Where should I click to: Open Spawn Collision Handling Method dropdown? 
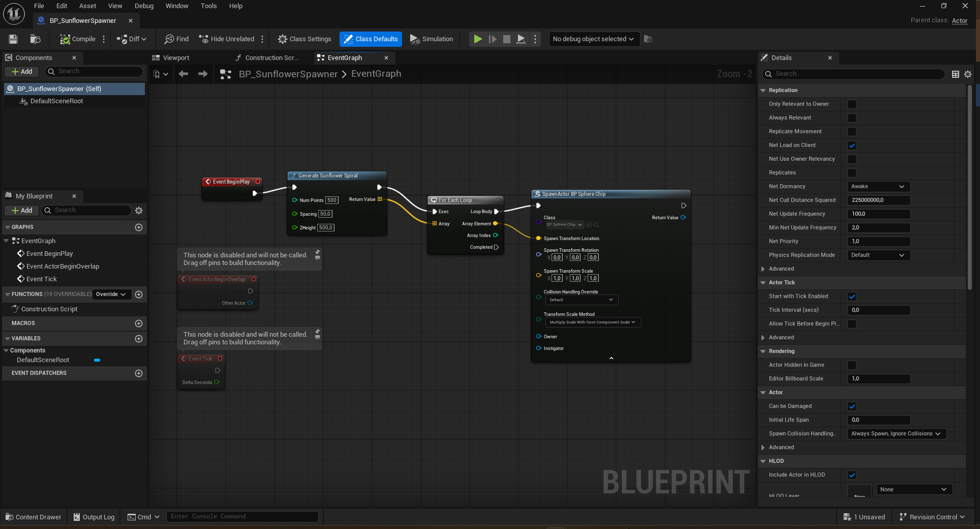coord(897,434)
